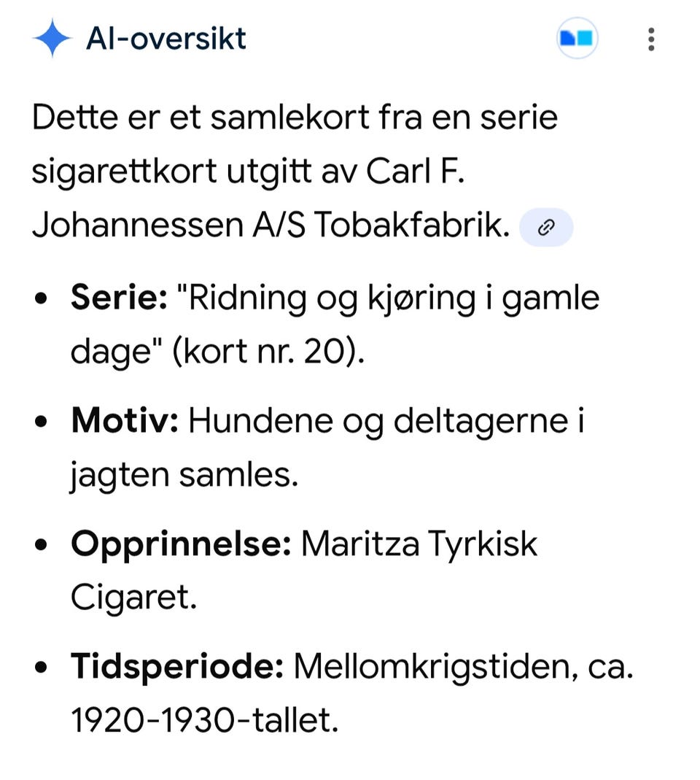Click the lavender pill surrounding the link icon

click(546, 227)
